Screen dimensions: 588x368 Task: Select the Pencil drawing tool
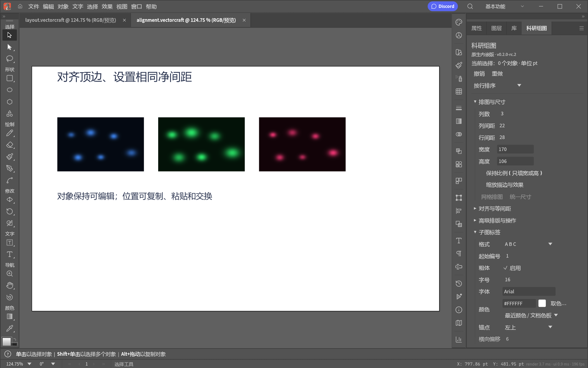click(x=10, y=133)
